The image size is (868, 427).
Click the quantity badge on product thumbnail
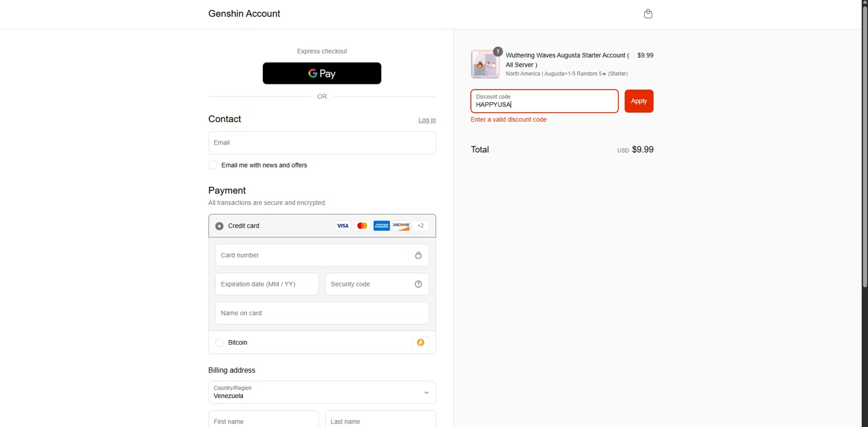[x=498, y=51]
